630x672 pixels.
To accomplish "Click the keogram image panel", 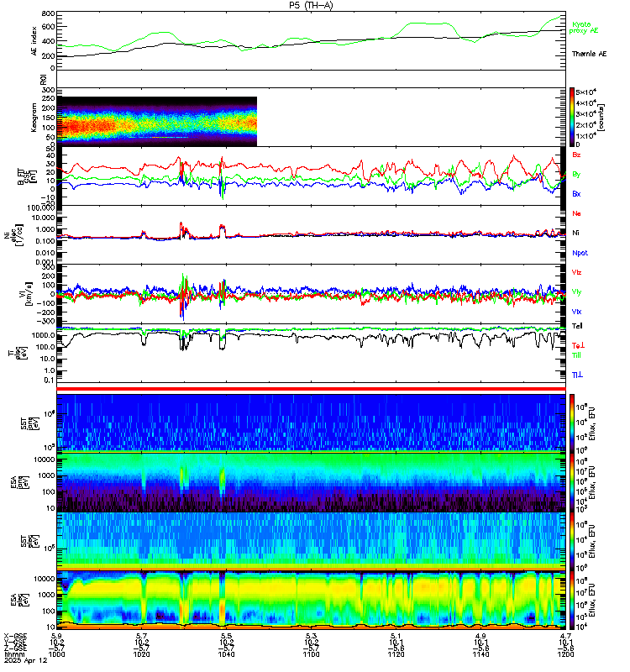I will (157, 121).
